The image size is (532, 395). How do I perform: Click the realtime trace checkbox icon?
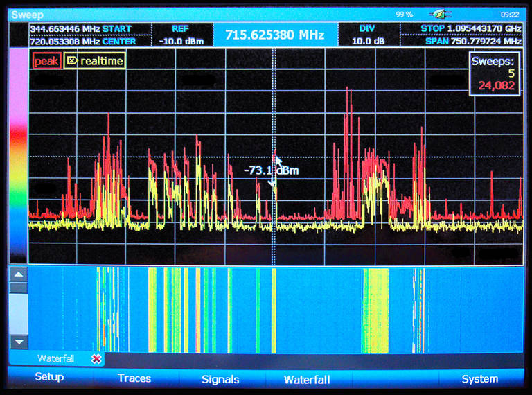coord(71,61)
